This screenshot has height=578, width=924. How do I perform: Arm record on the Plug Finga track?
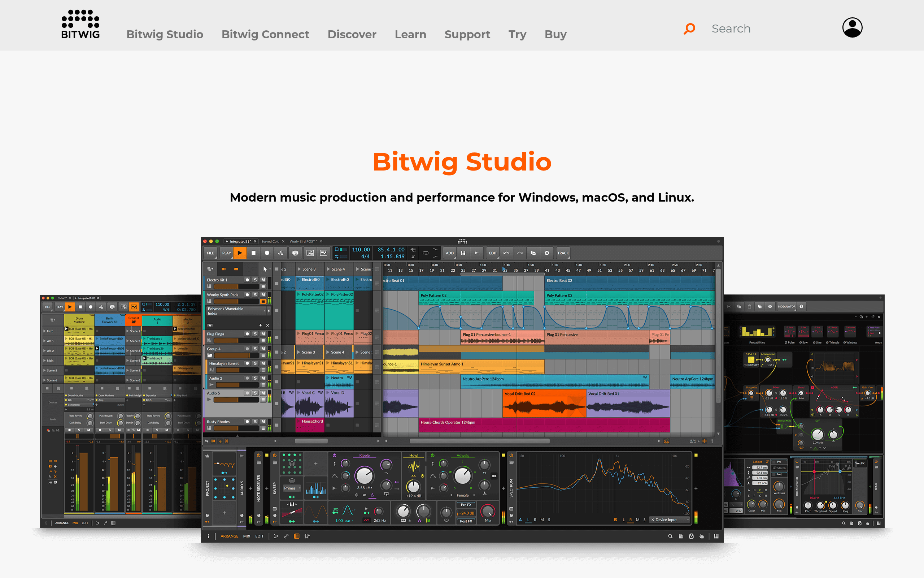(x=247, y=334)
